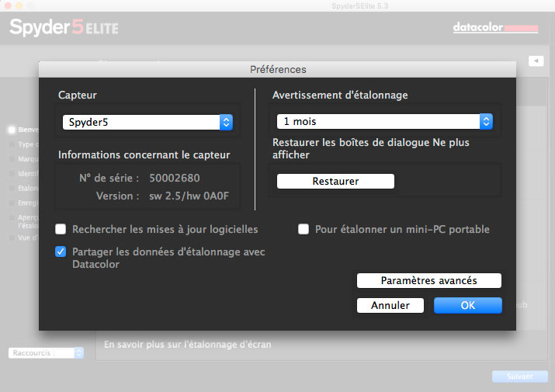Click the version text sw 2.5/hw 0A0F
The height and width of the screenshot is (392, 555).
pos(189,196)
